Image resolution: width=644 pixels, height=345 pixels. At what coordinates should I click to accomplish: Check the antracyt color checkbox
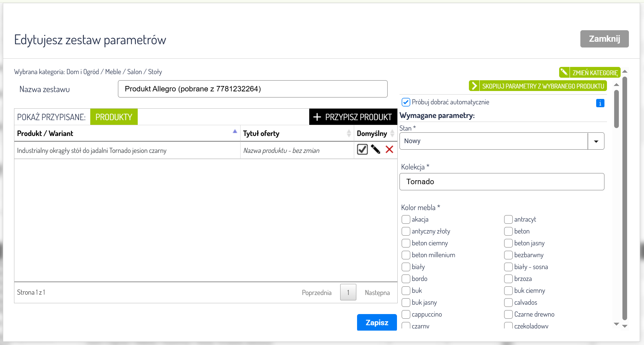(508, 219)
